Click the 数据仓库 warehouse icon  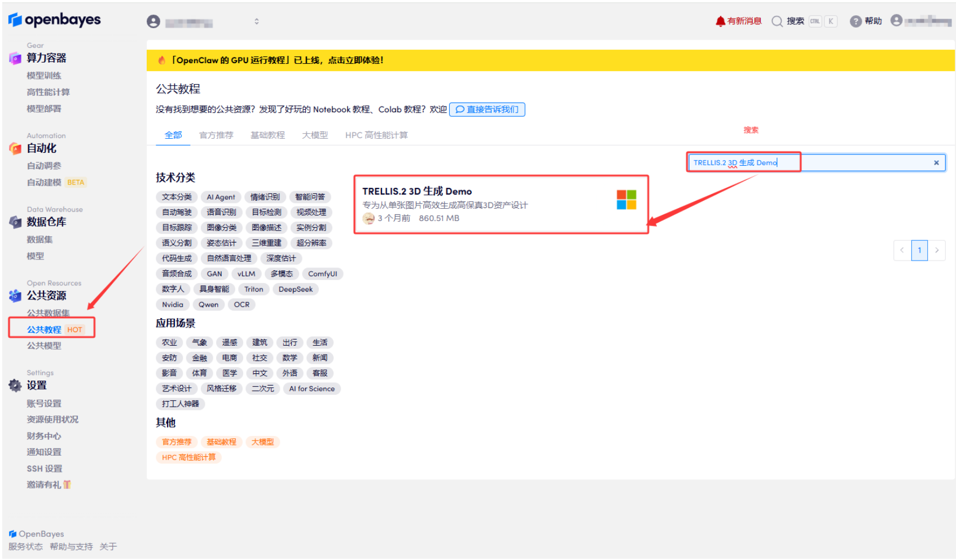(15, 222)
